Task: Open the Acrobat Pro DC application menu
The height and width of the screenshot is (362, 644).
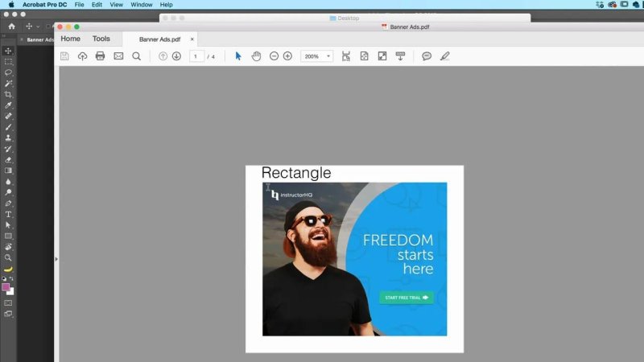Action: pos(45,5)
